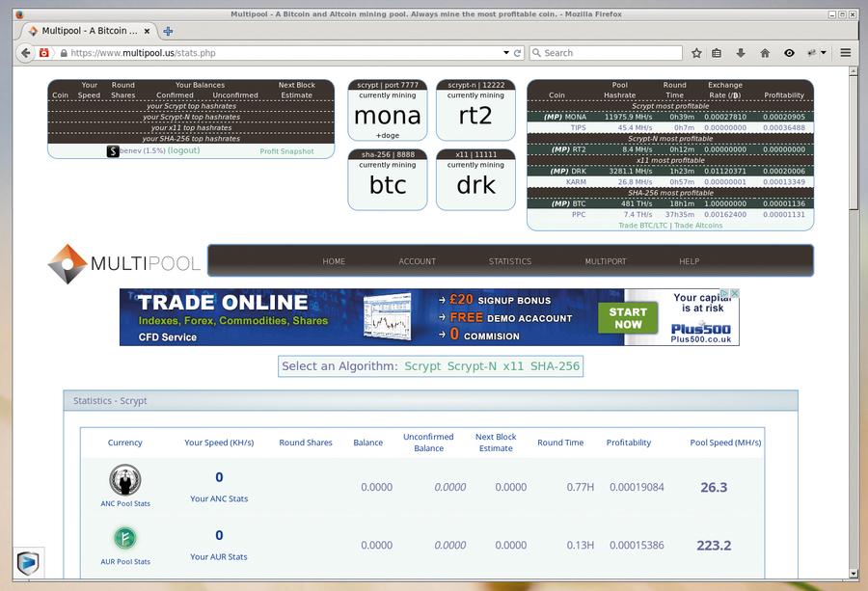The image size is (868, 591).
Task: Open a new tab with plus icon
Action: point(168,31)
